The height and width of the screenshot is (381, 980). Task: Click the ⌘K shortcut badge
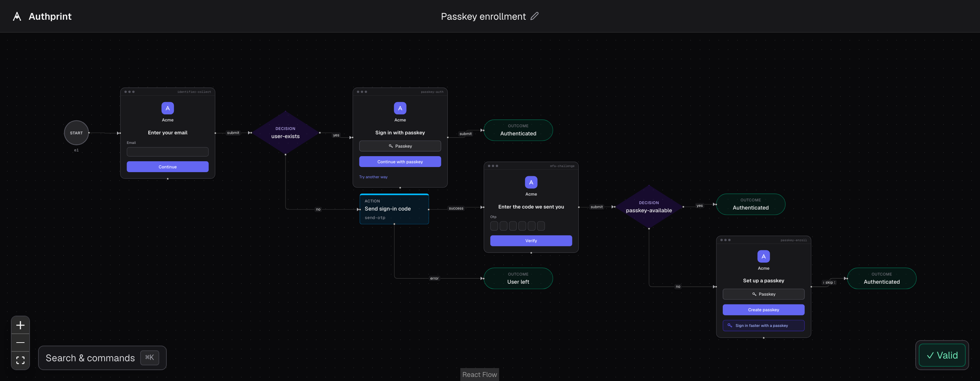pos(149,358)
